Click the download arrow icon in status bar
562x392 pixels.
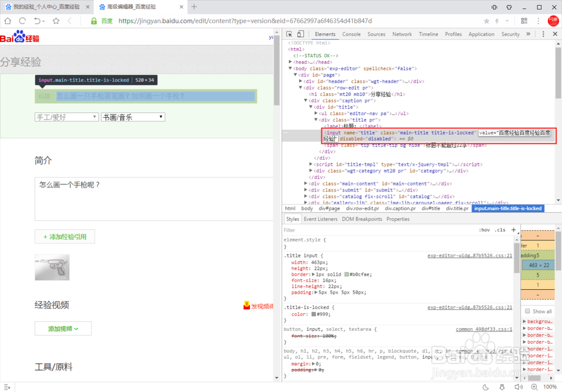502,387
